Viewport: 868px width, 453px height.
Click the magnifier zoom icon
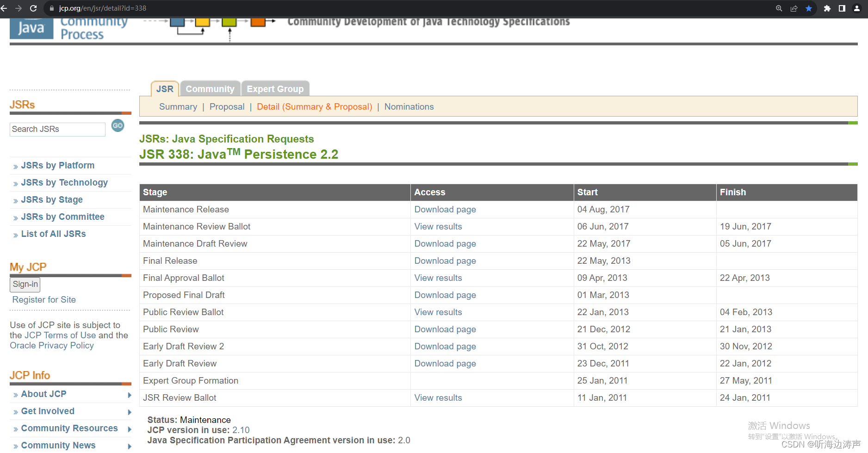point(779,8)
